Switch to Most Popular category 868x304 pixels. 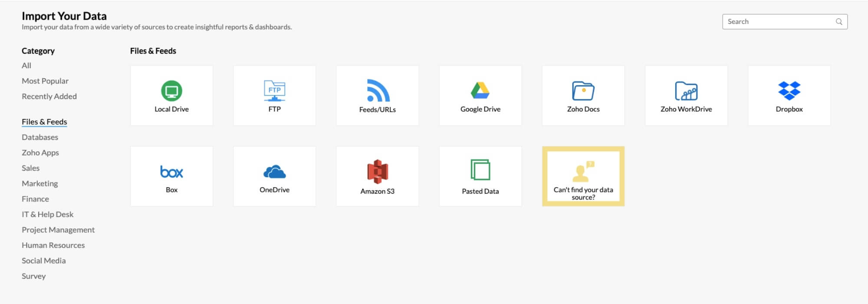(45, 81)
